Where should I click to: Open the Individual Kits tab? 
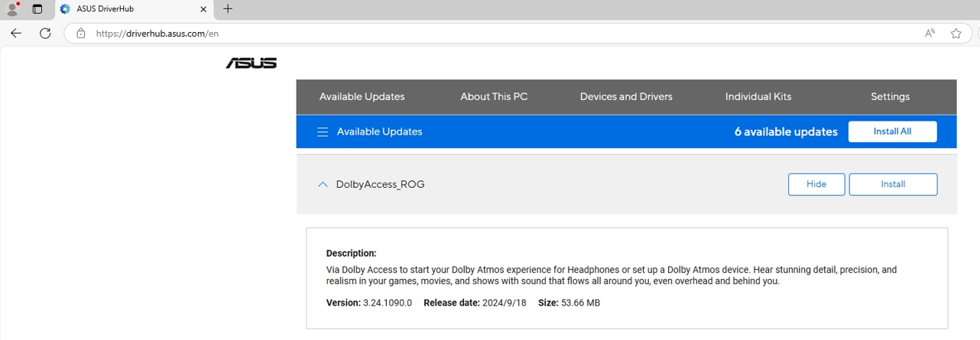(758, 97)
